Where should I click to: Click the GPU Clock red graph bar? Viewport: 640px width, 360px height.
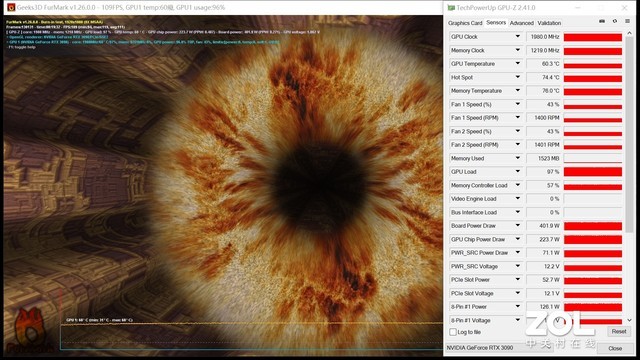[593, 37]
